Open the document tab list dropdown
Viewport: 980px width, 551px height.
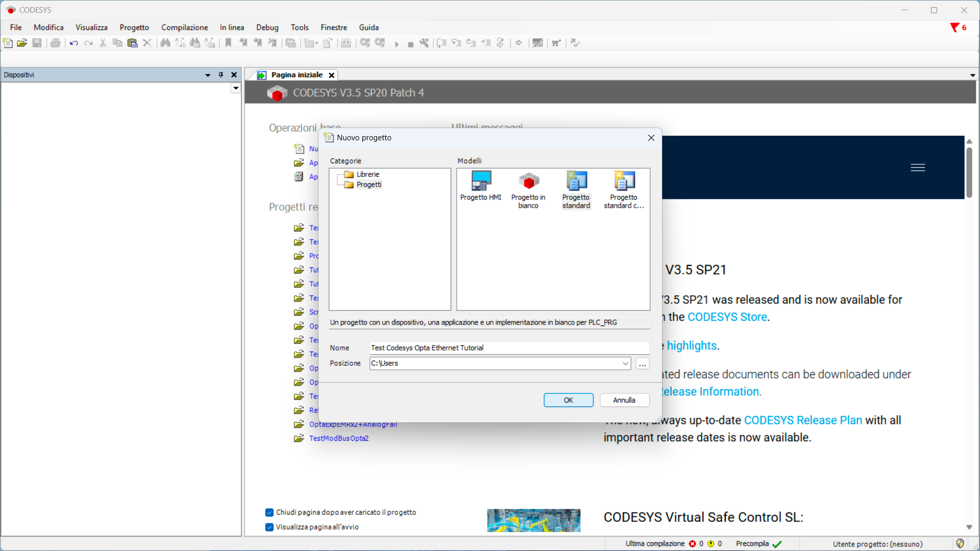(x=973, y=75)
